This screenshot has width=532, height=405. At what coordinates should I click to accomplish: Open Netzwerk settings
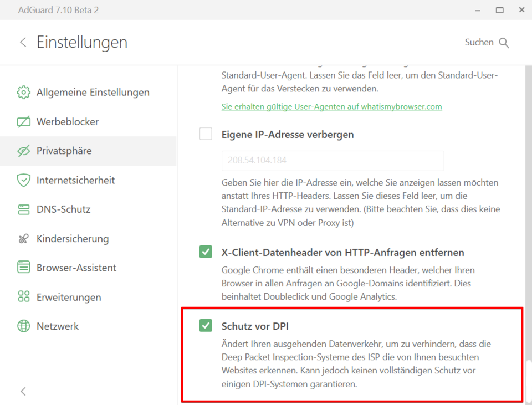click(x=88, y=326)
